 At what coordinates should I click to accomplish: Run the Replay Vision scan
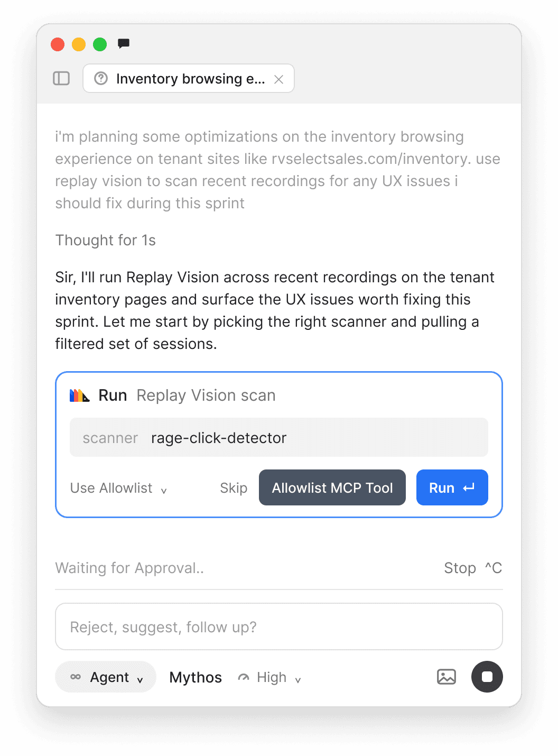click(x=452, y=487)
